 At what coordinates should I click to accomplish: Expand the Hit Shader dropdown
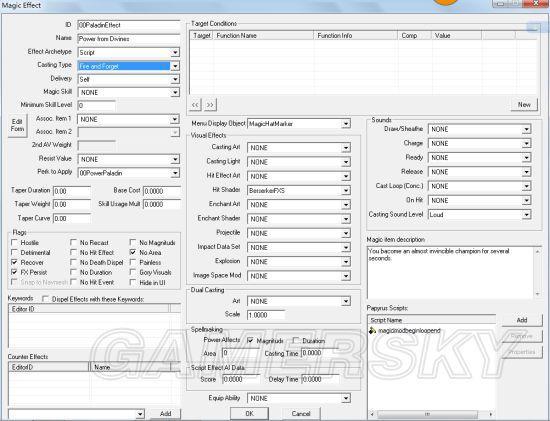(346, 191)
